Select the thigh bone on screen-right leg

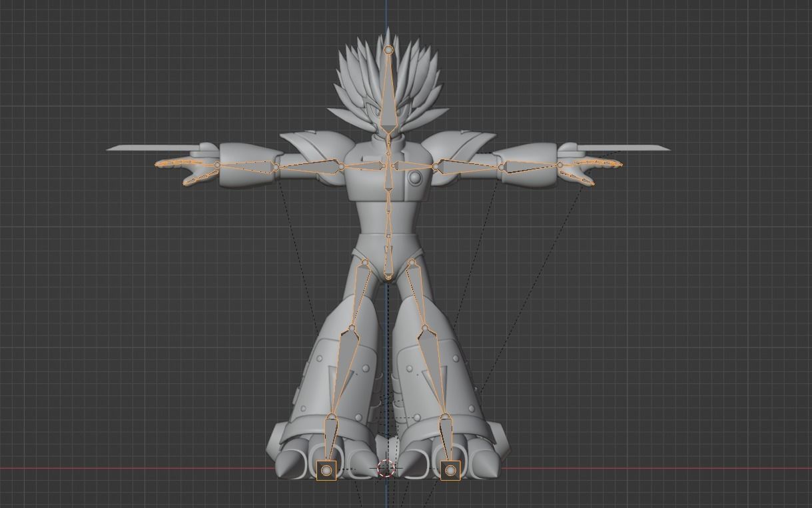[x=419, y=294]
